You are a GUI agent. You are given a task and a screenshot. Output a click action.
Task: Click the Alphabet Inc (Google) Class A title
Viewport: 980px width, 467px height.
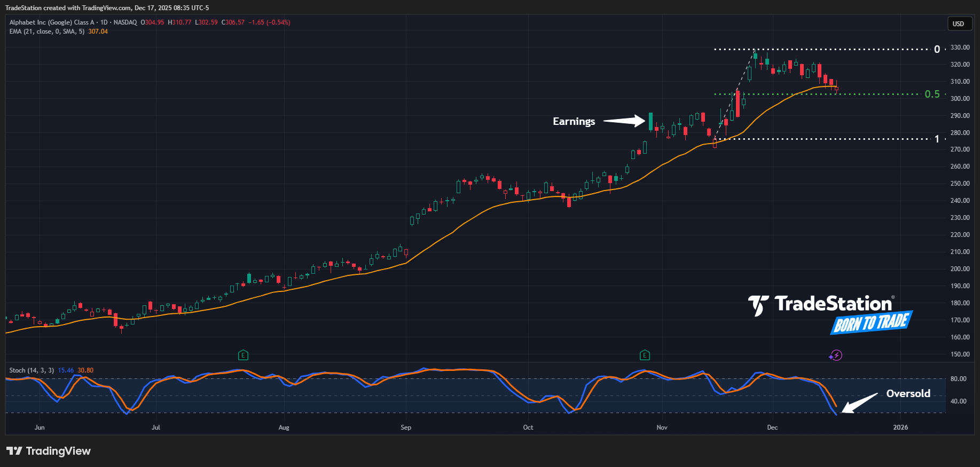point(52,22)
